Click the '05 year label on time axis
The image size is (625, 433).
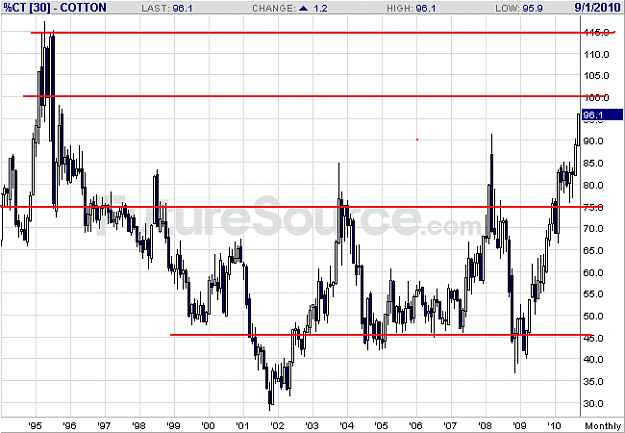coord(381,425)
